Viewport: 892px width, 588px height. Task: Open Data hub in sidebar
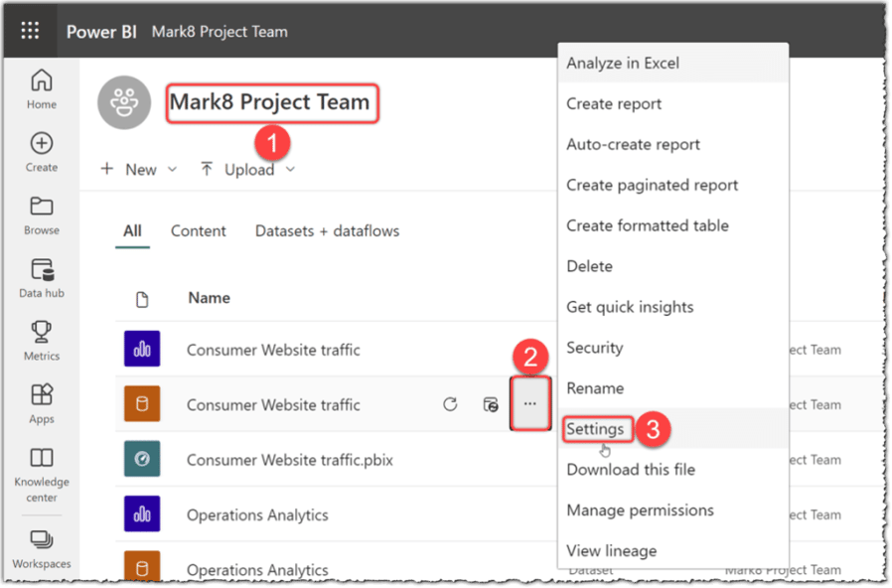click(x=42, y=278)
